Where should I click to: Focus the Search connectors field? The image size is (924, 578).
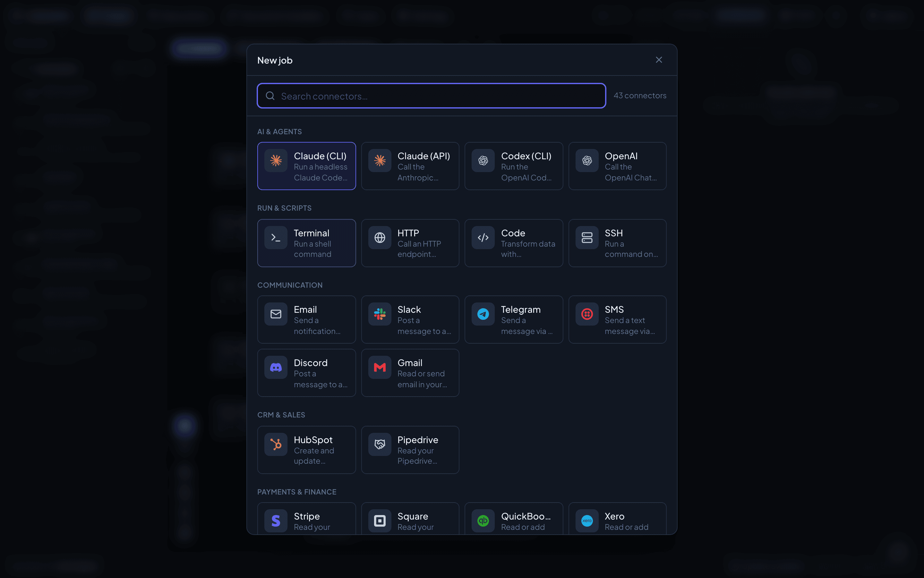pyautogui.click(x=431, y=96)
